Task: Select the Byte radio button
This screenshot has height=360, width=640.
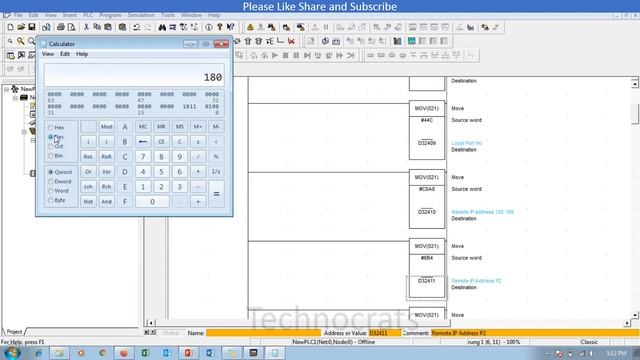Action: tap(51, 200)
